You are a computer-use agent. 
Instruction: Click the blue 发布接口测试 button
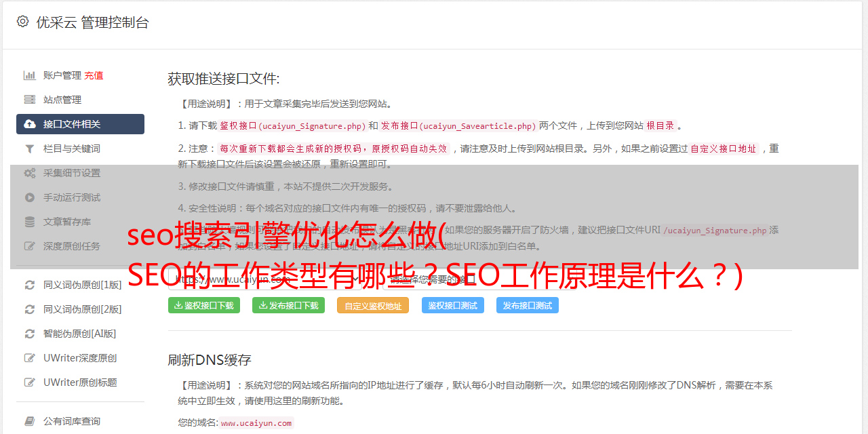[528, 305]
